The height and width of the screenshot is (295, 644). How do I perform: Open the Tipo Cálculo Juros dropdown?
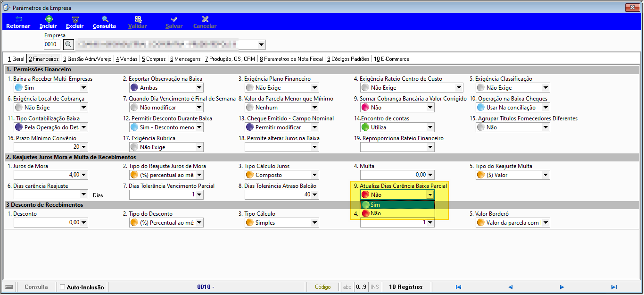coord(314,175)
